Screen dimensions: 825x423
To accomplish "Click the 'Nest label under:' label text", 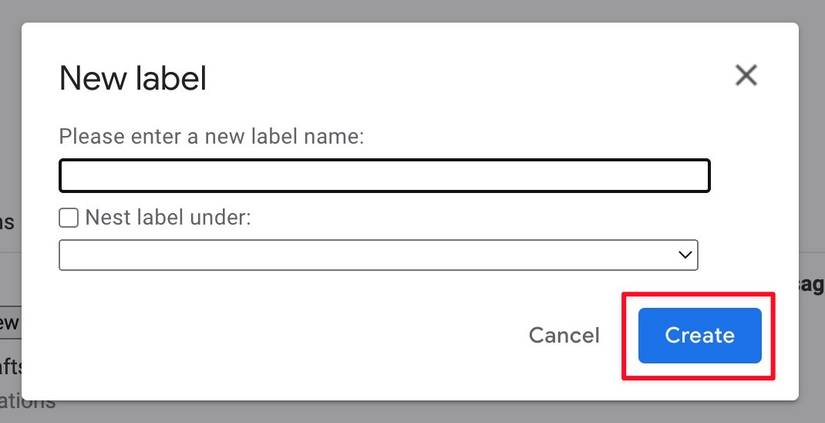I will point(168,217).
